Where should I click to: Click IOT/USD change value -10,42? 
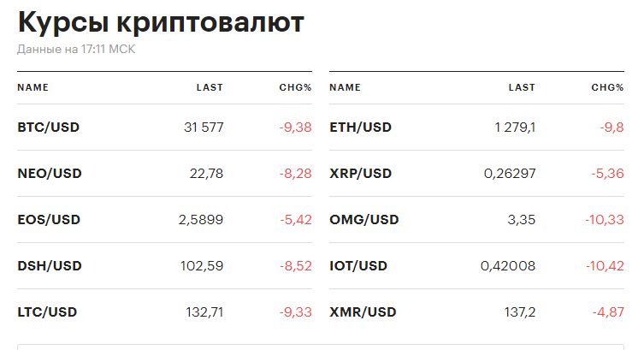point(605,266)
